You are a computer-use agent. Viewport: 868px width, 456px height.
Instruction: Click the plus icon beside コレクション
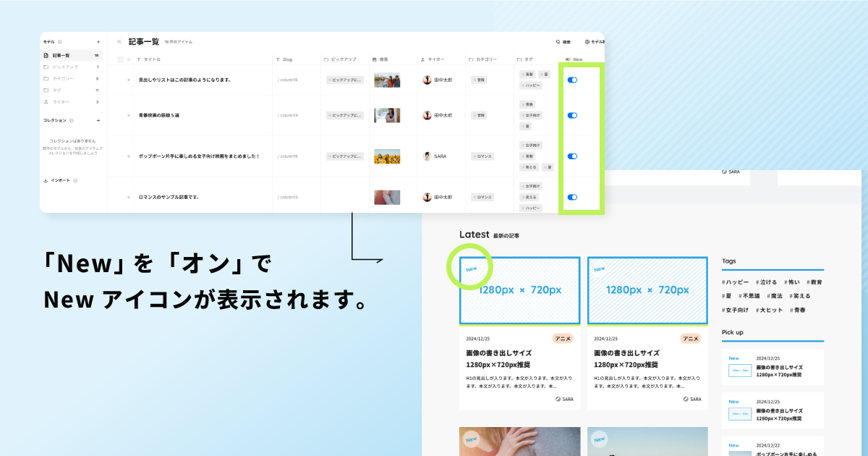[98, 121]
